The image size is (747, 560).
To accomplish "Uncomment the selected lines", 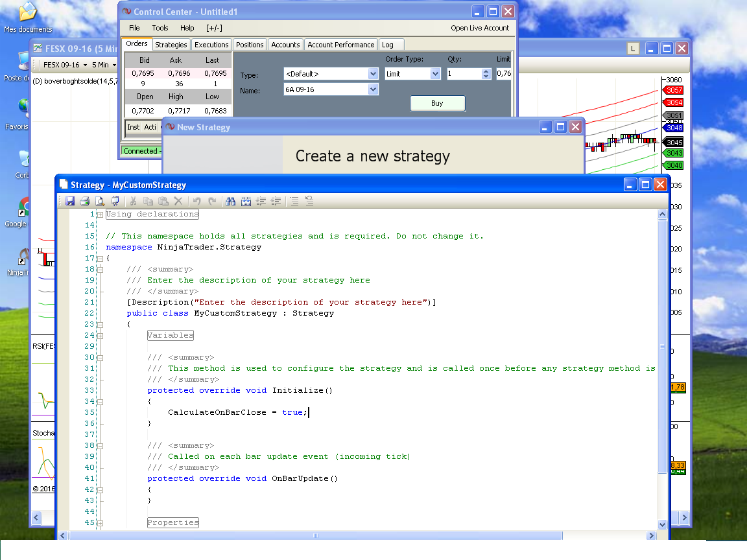I will coord(309,202).
